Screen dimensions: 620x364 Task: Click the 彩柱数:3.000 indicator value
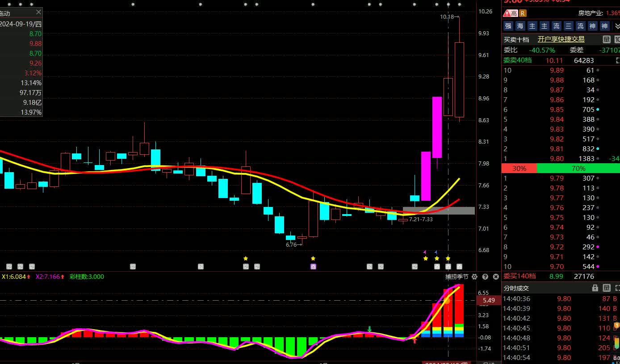click(x=87, y=277)
